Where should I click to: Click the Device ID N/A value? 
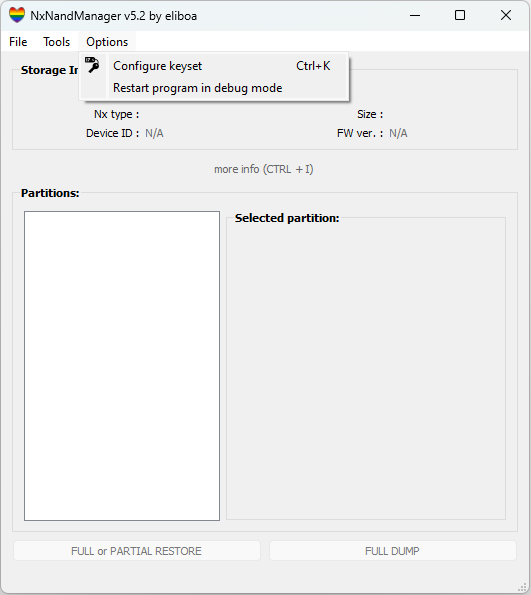[x=154, y=133]
